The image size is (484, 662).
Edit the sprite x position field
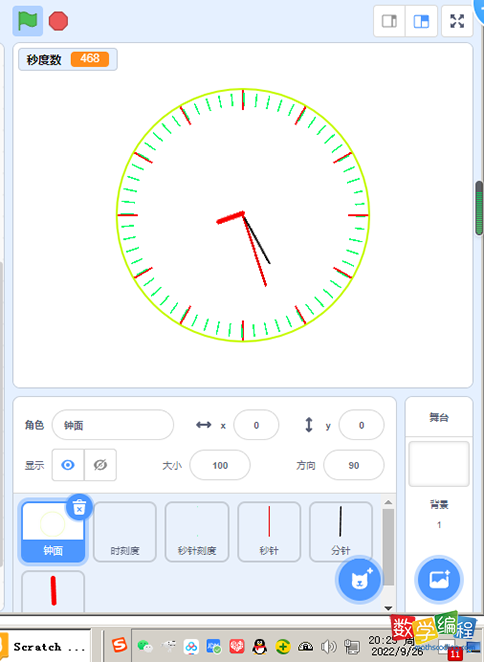coord(256,425)
